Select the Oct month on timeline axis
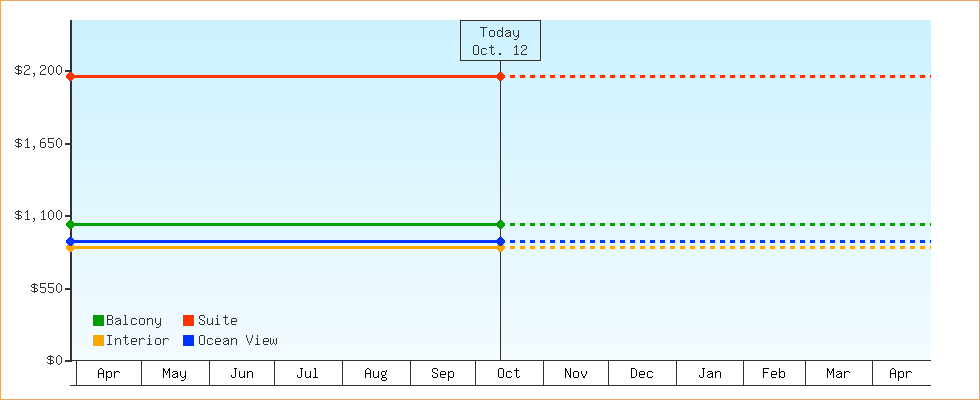 (x=509, y=374)
